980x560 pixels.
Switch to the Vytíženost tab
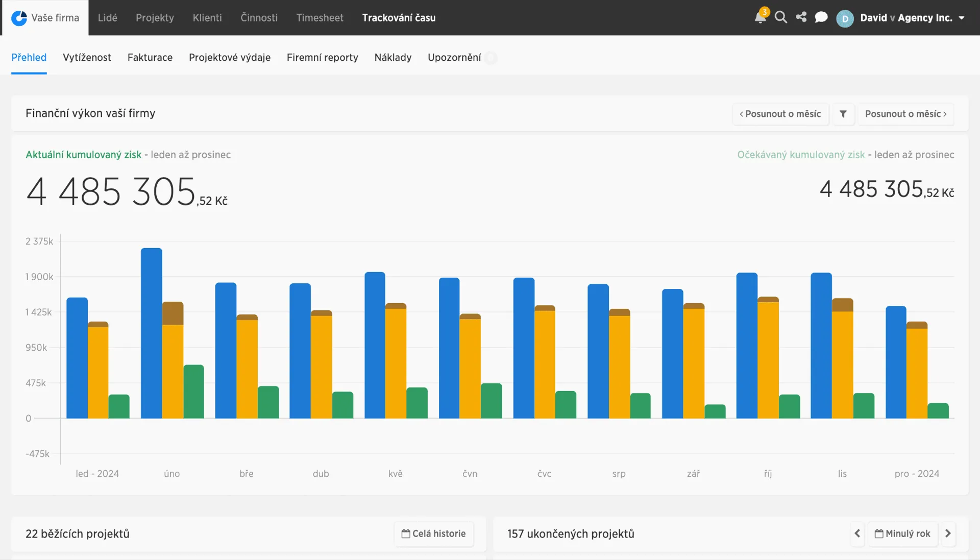[87, 57]
